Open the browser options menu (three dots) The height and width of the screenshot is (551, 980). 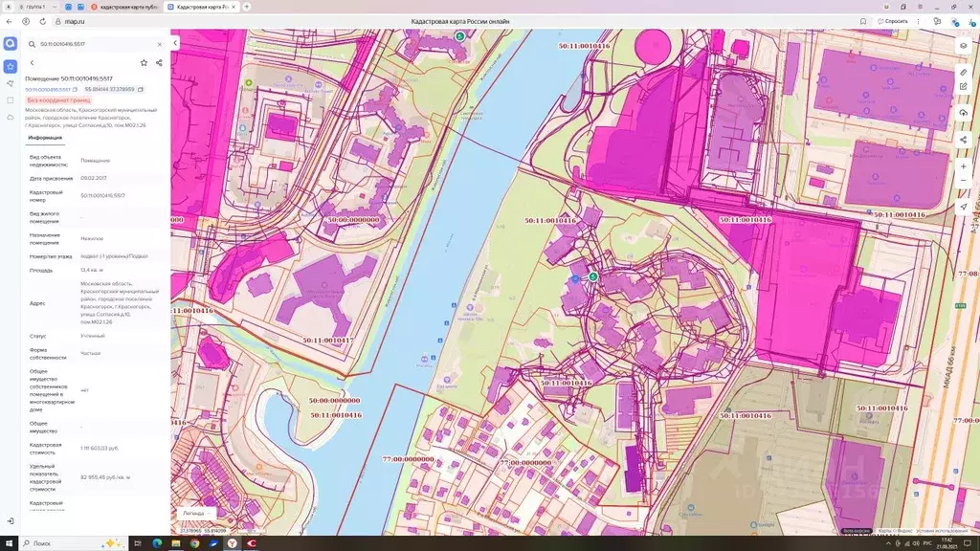pos(920,20)
